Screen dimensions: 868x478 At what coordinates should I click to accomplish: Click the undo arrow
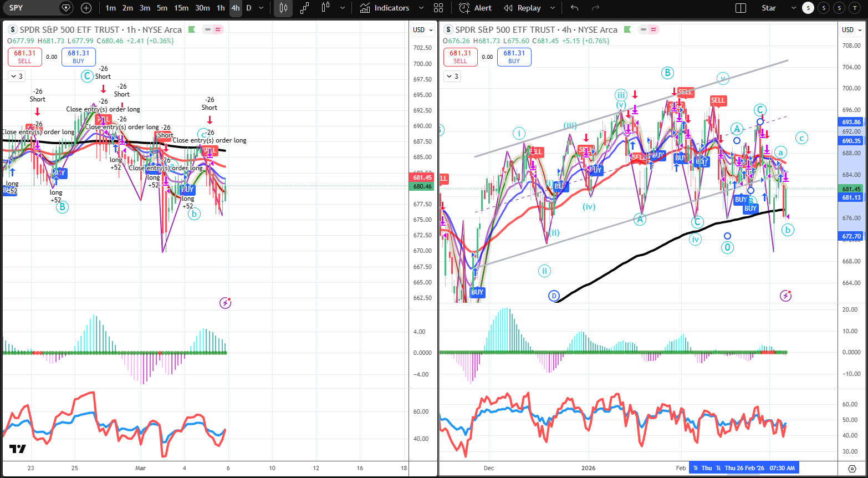pyautogui.click(x=574, y=8)
